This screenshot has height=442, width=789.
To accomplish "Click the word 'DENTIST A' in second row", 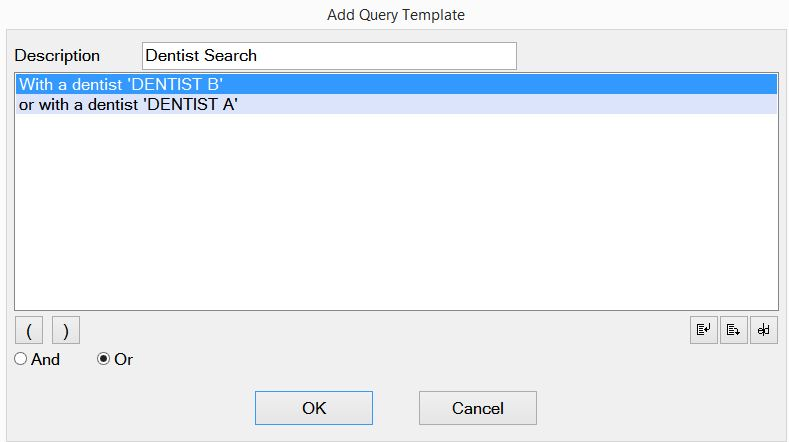I will [x=190, y=104].
